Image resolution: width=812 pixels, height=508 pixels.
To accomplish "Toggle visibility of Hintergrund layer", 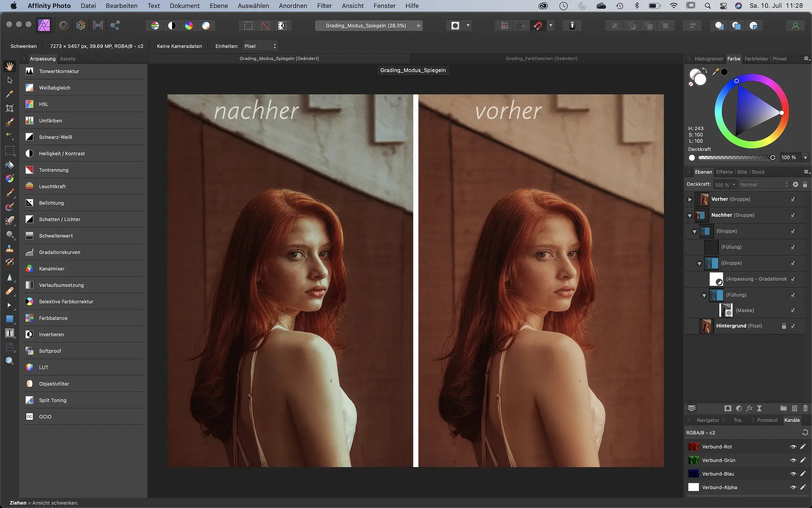I will (x=793, y=326).
